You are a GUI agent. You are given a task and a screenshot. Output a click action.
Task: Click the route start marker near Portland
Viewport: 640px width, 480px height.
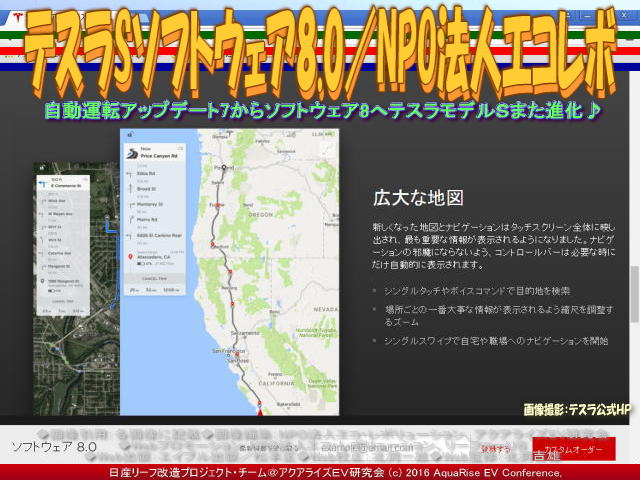224,167
